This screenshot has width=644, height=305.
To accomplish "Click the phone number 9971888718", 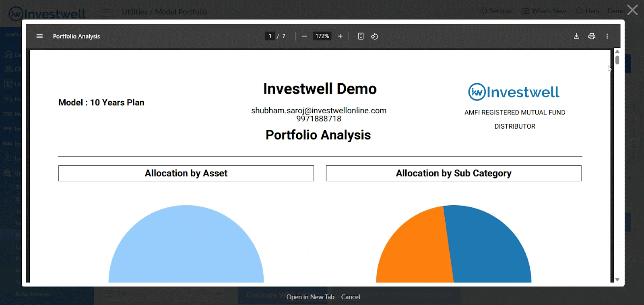I will click(x=319, y=119).
